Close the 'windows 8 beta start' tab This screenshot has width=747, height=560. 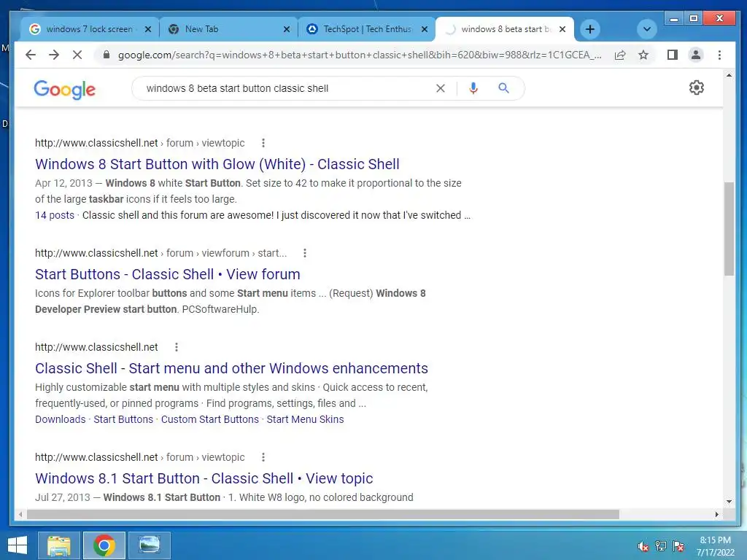(562, 29)
